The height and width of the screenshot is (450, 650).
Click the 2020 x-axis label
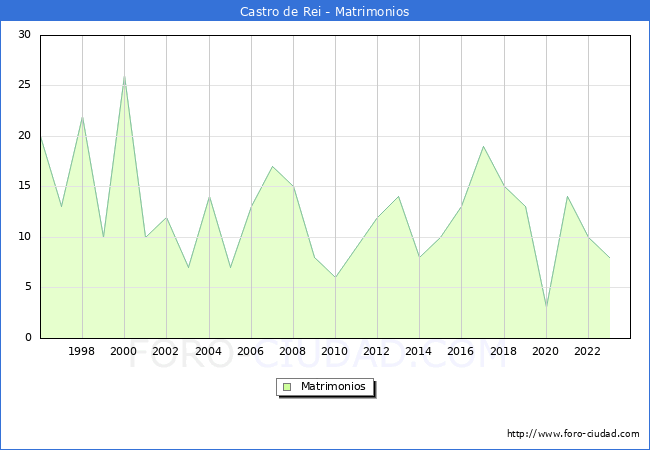[x=546, y=351]
